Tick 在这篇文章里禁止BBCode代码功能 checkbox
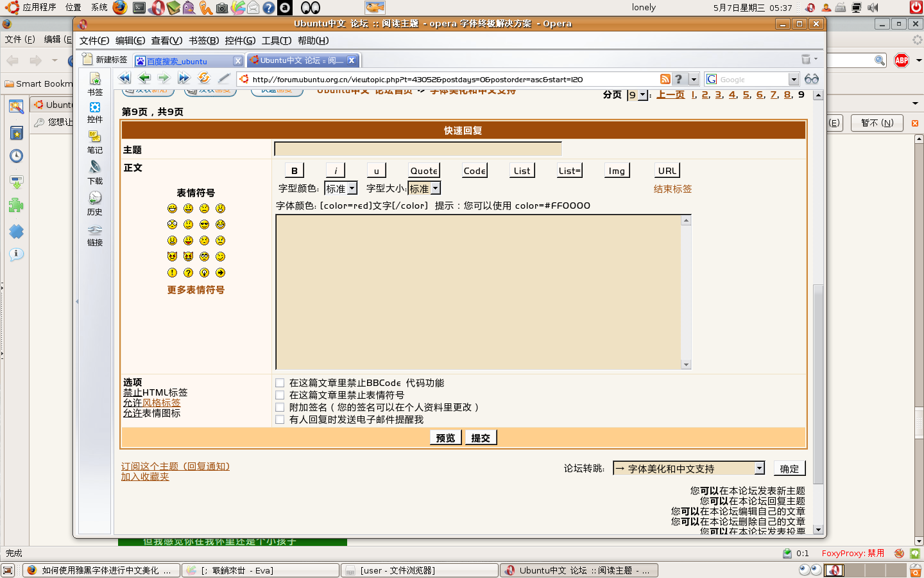The height and width of the screenshot is (578, 924). [x=280, y=383]
